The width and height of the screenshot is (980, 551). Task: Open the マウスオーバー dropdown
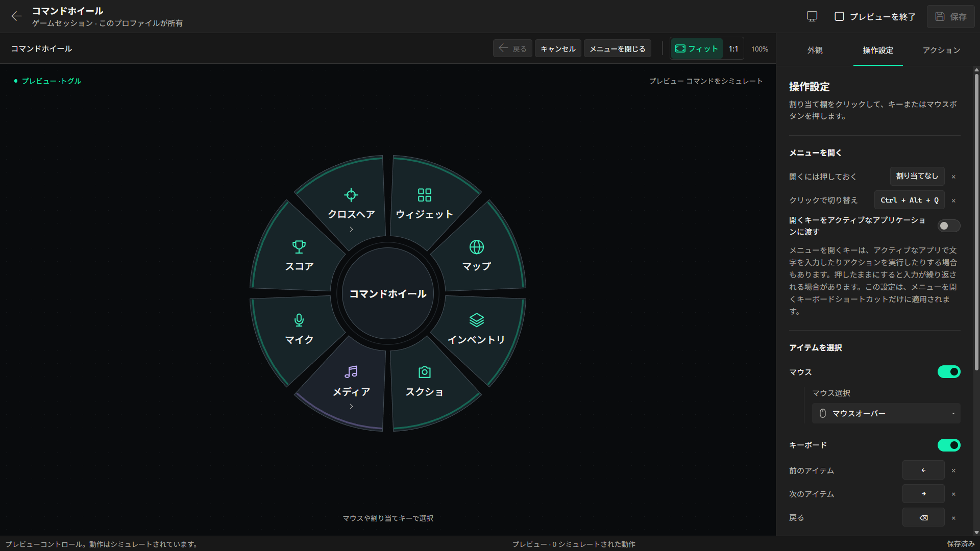tap(886, 413)
